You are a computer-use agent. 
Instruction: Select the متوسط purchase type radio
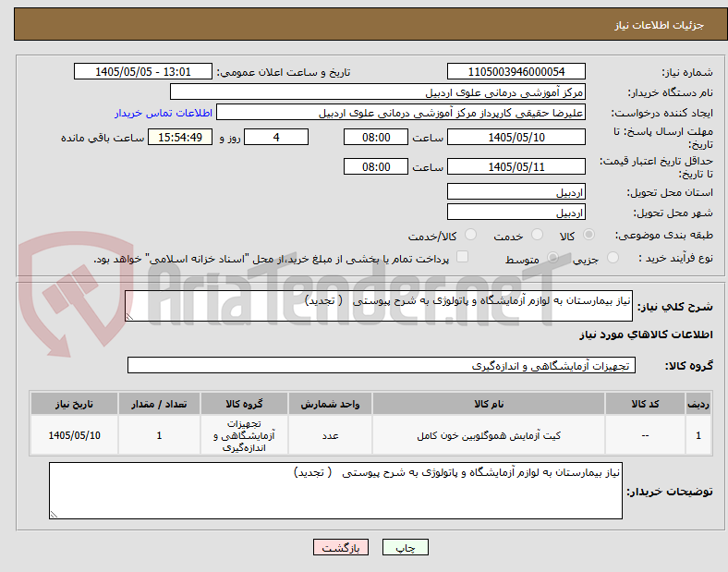coord(552,257)
